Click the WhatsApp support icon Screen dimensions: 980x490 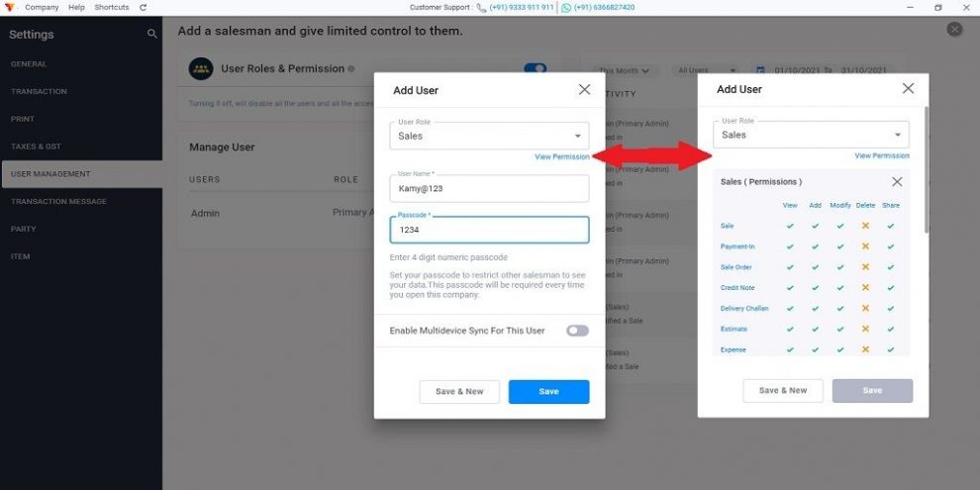[565, 8]
